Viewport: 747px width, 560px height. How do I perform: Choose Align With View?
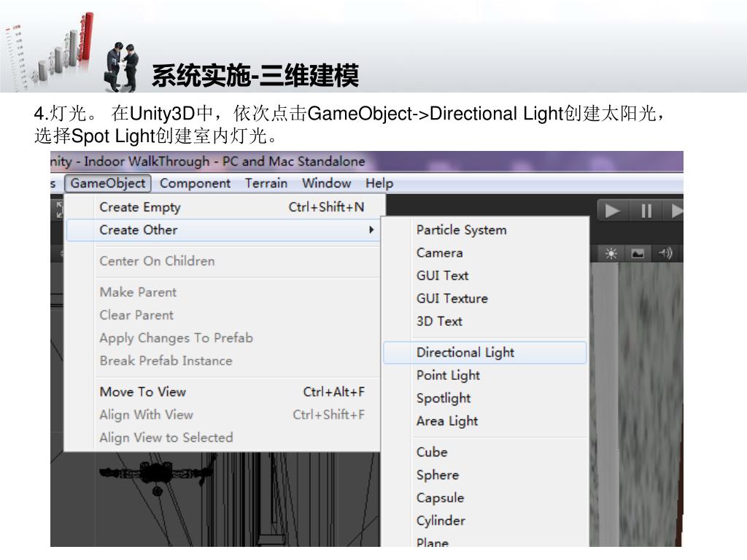[x=222, y=415]
